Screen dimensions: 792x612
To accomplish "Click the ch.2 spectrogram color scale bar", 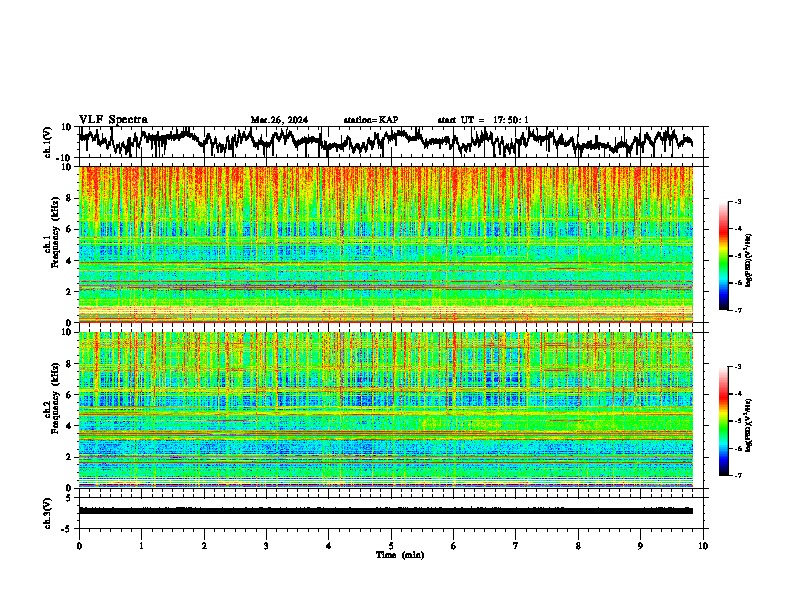I will click(x=723, y=421).
